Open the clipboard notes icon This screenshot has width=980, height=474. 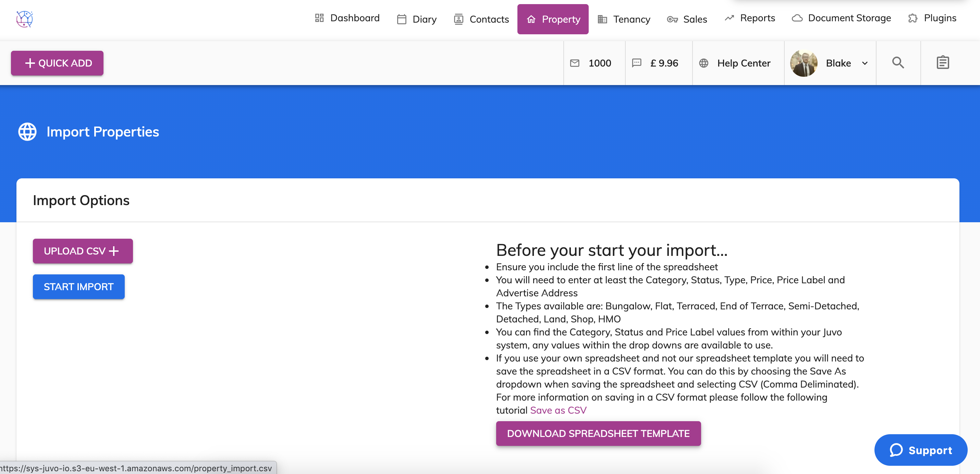click(943, 63)
